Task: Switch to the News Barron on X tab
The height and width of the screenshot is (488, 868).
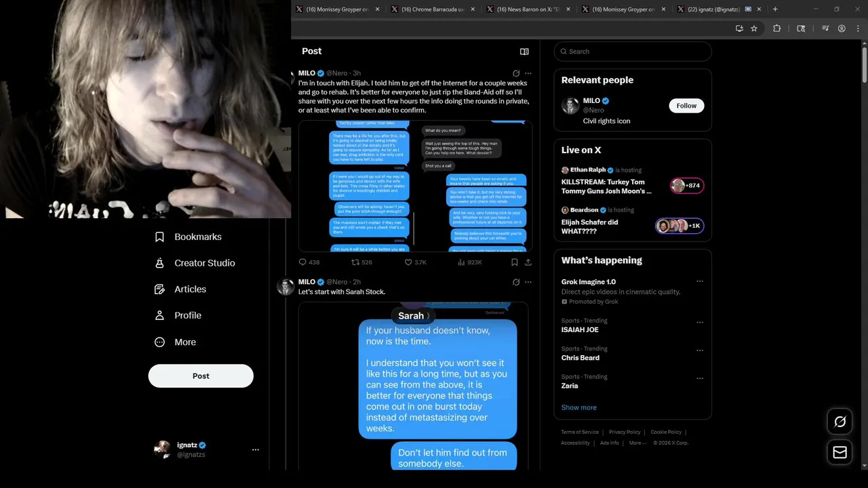Action: [529, 9]
